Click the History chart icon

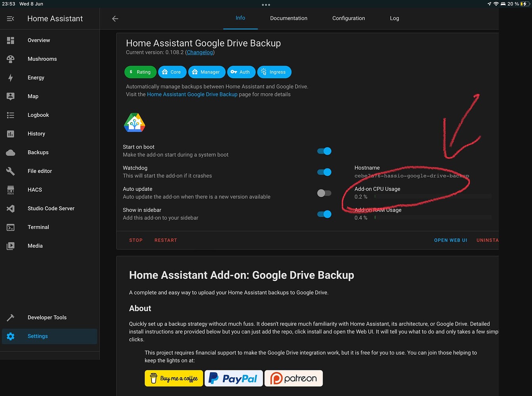(x=10, y=134)
